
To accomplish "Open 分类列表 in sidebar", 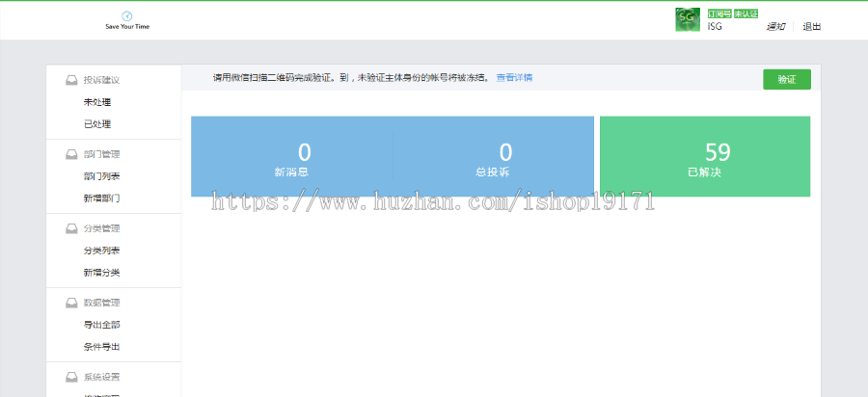I will tap(102, 251).
